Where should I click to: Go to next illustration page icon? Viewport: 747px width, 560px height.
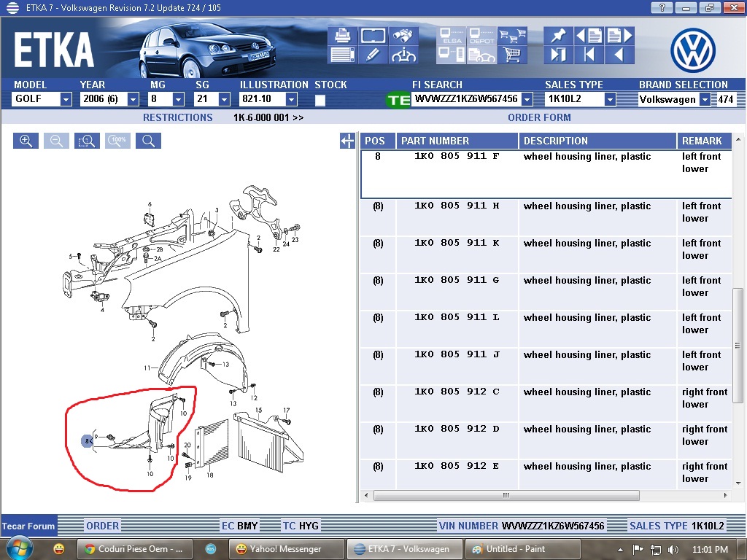[x=619, y=36]
